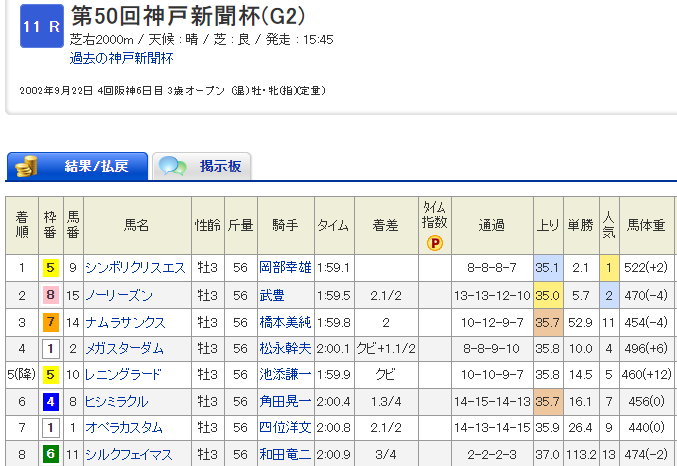Click time 1:59.1 in first place row

[333, 268]
